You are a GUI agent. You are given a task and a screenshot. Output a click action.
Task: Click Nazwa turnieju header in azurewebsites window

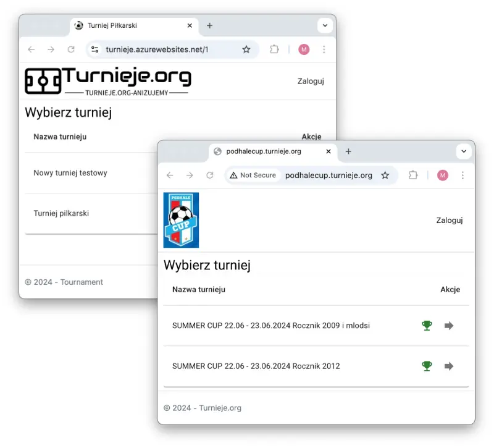(x=60, y=137)
